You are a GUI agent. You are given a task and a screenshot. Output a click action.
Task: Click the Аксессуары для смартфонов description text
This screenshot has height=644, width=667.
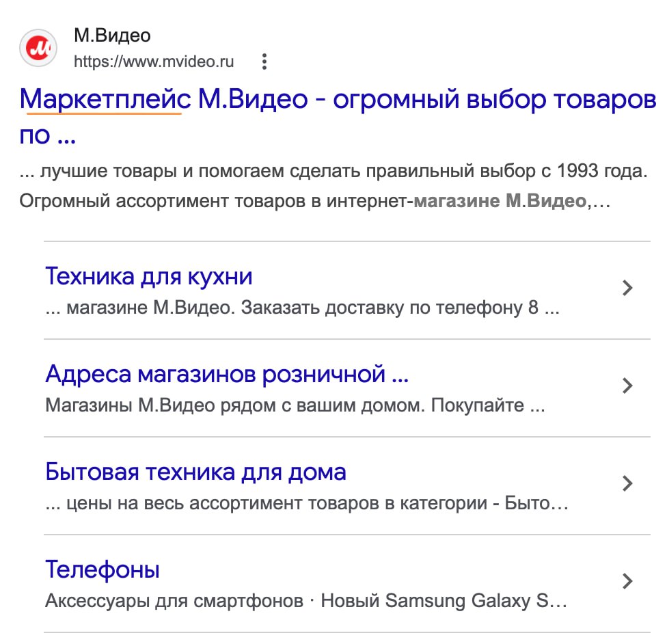click(174, 602)
